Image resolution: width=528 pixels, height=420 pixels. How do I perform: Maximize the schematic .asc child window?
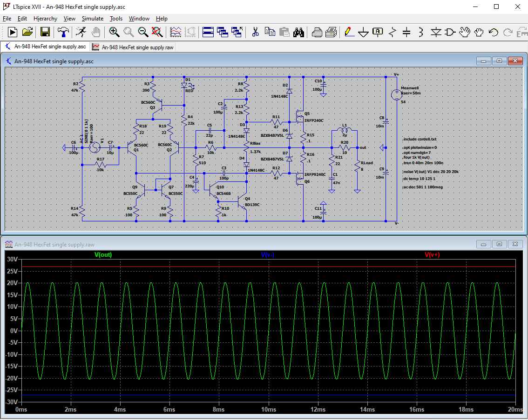click(499, 61)
